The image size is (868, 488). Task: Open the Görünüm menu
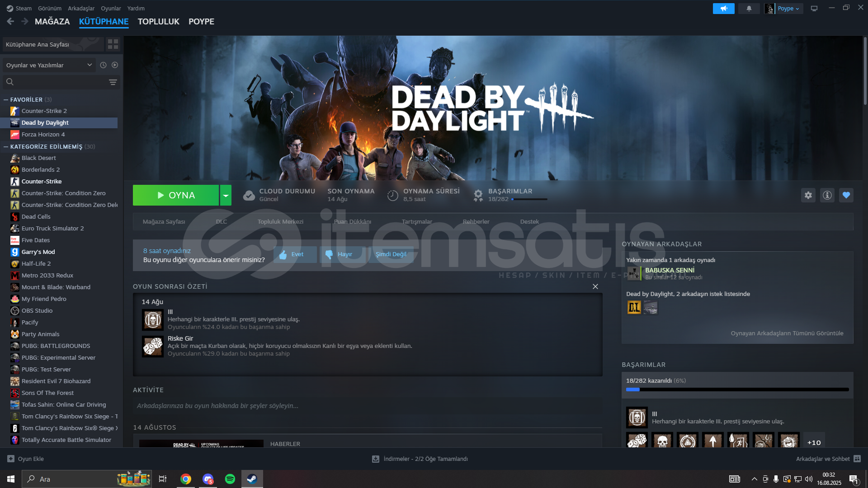(50, 8)
